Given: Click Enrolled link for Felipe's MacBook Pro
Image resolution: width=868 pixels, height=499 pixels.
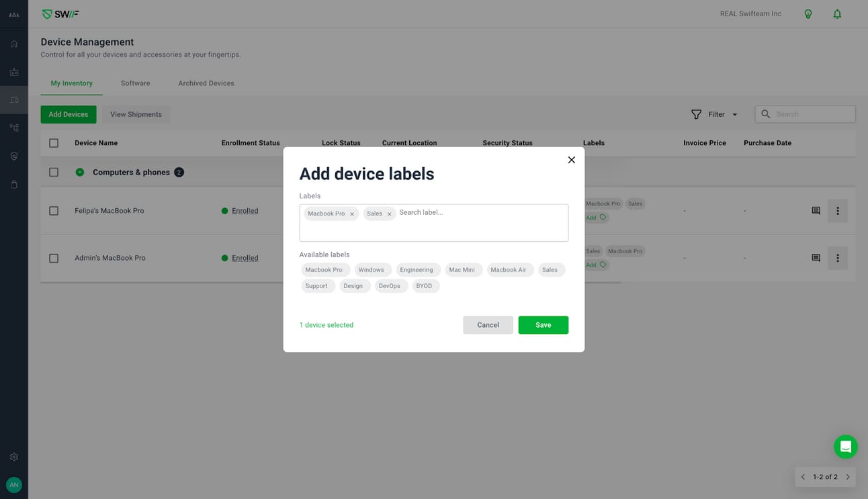Looking at the screenshot, I should click(x=245, y=211).
